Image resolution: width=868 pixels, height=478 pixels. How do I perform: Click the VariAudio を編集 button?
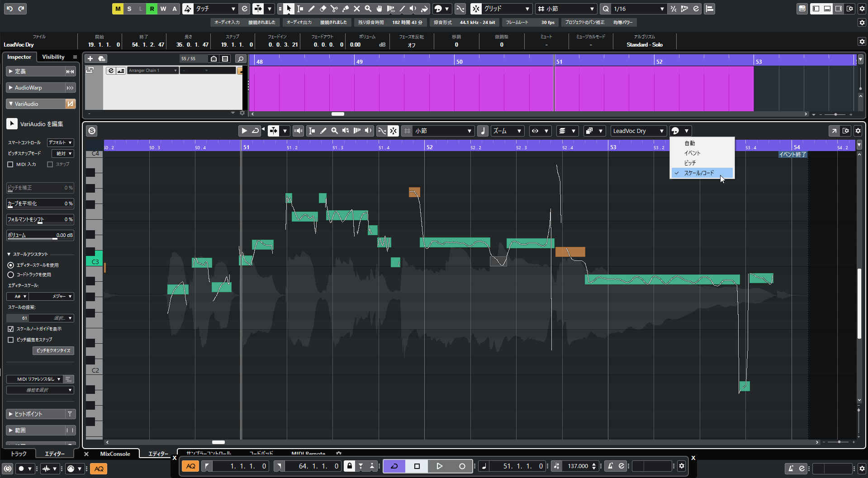coord(12,124)
